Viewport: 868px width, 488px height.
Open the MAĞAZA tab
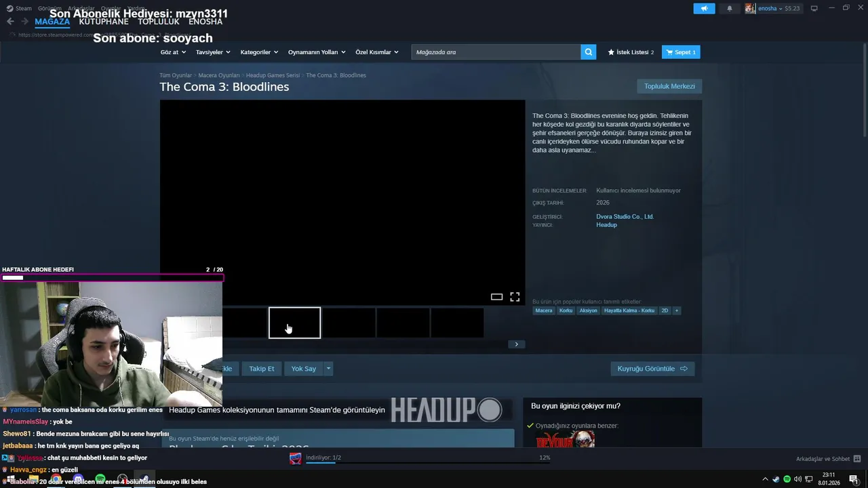point(52,22)
